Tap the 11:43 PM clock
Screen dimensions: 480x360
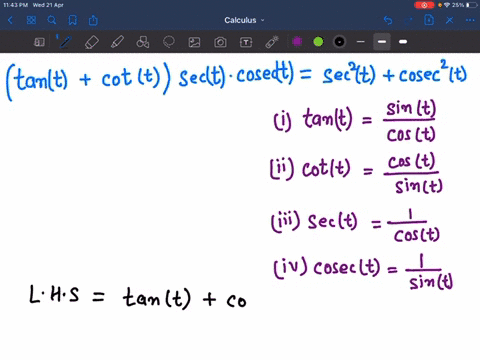pyautogui.click(x=15, y=5)
